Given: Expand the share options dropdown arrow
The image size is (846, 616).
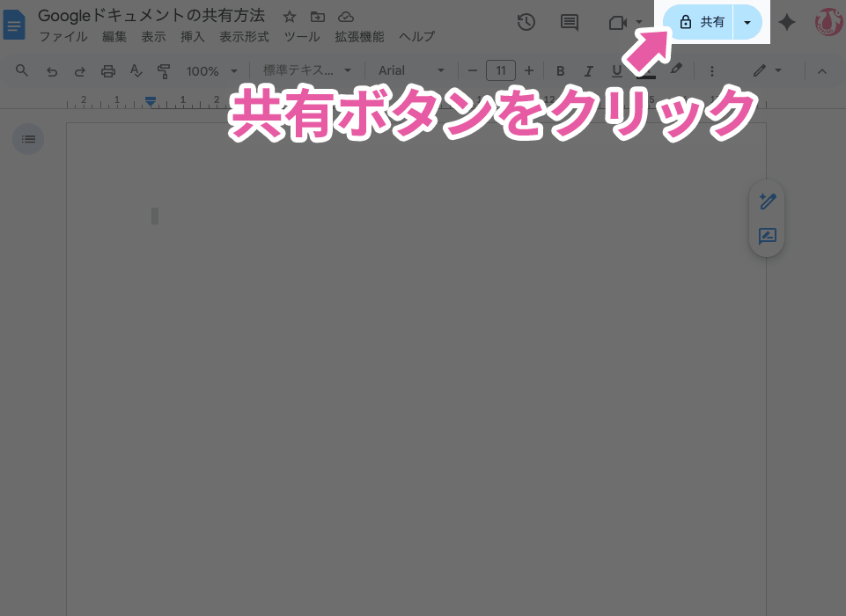Looking at the screenshot, I should pos(747,22).
